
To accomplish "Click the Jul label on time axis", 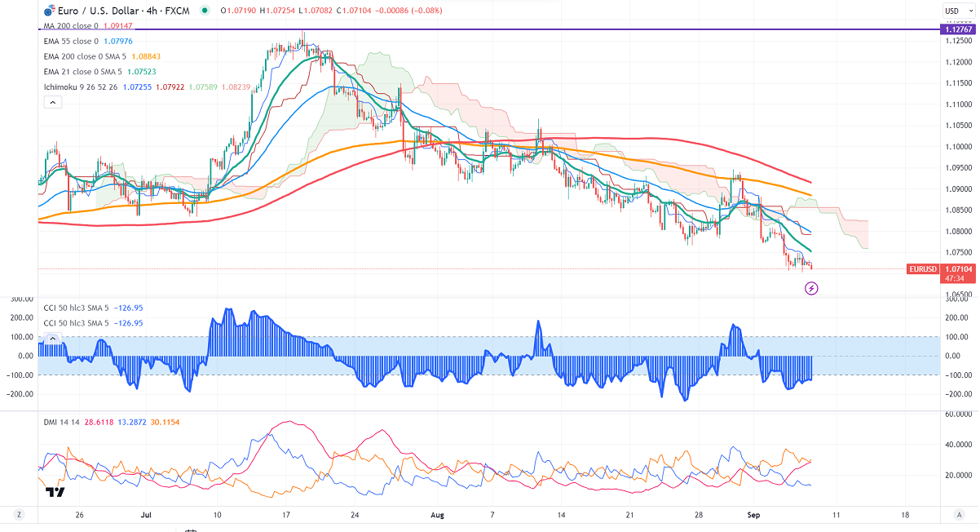I will 147,515.
